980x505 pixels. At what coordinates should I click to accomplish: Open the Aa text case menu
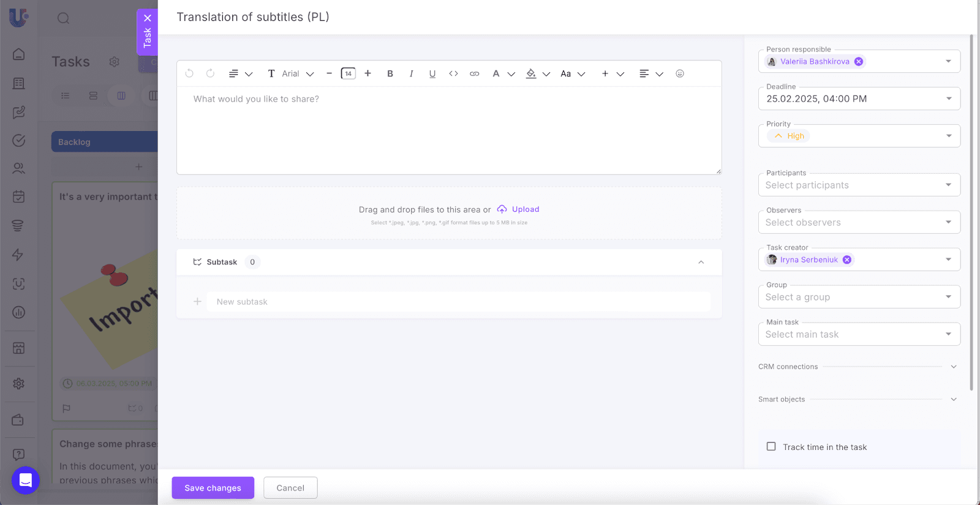click(x=573, y=73)
